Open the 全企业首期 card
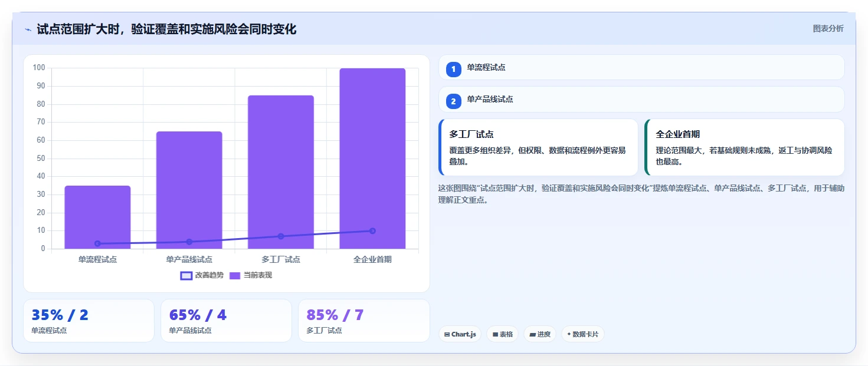The image size is (868, 366). 745,147
